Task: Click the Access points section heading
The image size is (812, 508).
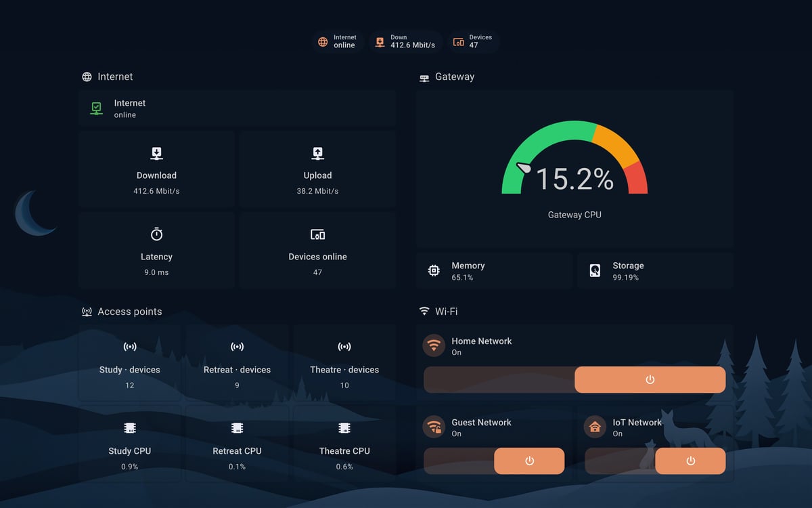Action: point(130,312)
